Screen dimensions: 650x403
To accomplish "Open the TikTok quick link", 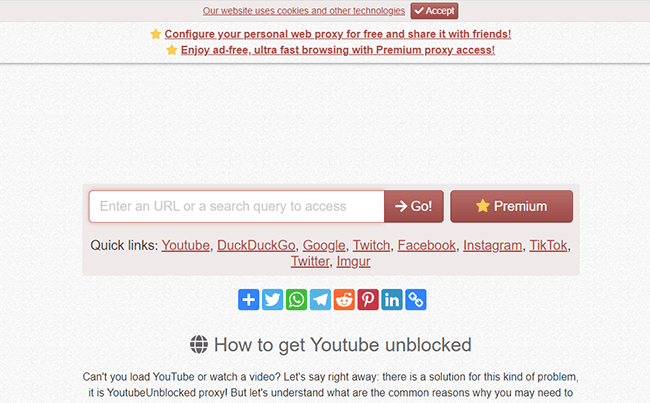I will (548, 245).
